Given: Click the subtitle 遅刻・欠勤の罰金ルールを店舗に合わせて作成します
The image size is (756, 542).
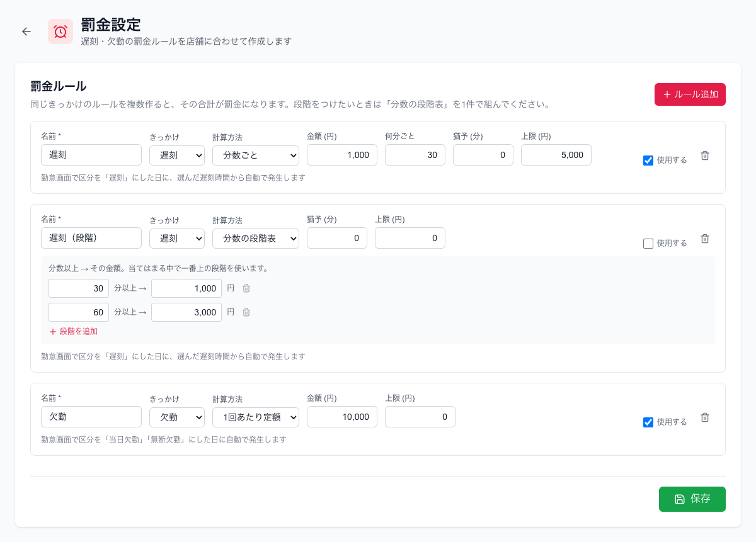Looking at the screenshot, I should [186, 42].
